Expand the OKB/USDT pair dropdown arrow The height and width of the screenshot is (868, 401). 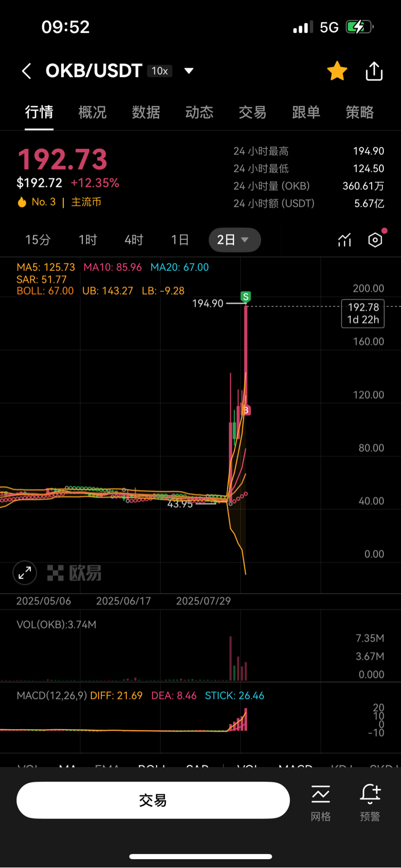[189, 70]
